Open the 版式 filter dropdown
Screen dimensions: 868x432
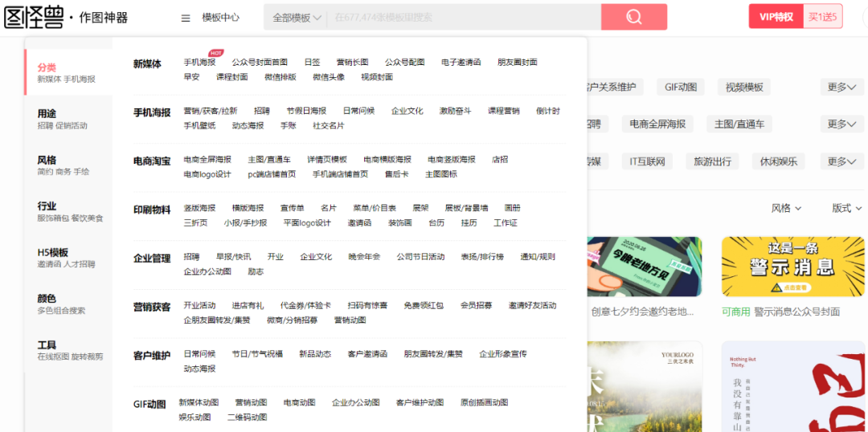[x=847, y=208]
